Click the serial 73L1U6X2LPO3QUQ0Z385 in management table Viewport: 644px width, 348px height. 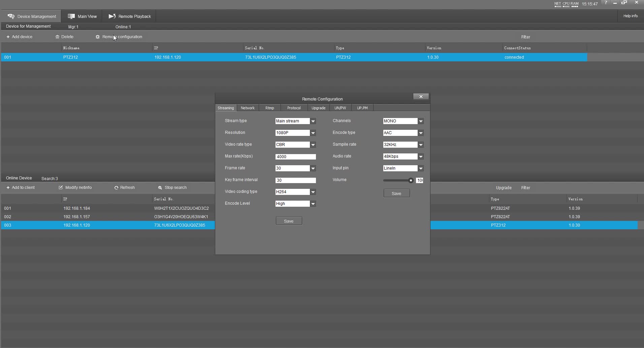click(x=270, y=57)
